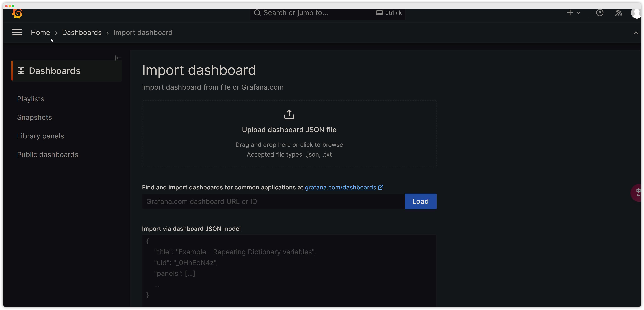Collapse the top bar with chevron
This screenshot has height=310, width=644.
[x=636, y=33]
